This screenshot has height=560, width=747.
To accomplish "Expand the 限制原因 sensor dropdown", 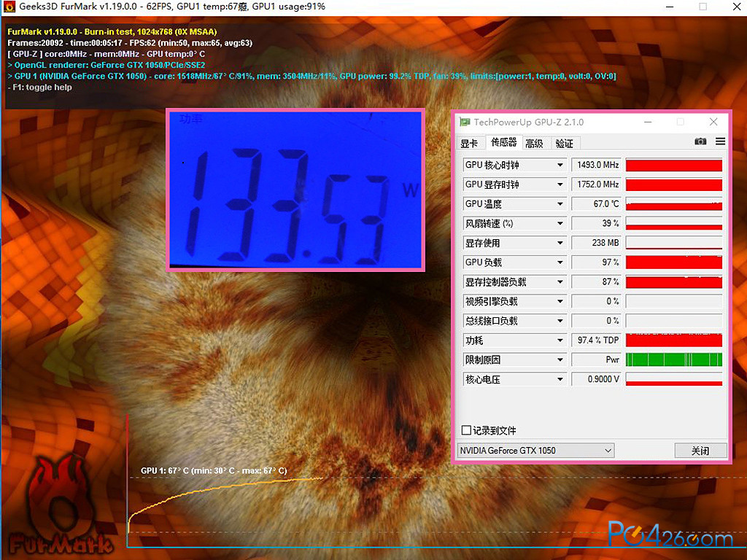I will point(560,360).
